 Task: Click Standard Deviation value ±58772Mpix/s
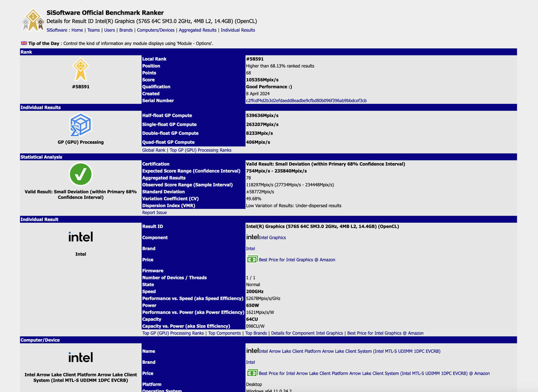[260, 192]
